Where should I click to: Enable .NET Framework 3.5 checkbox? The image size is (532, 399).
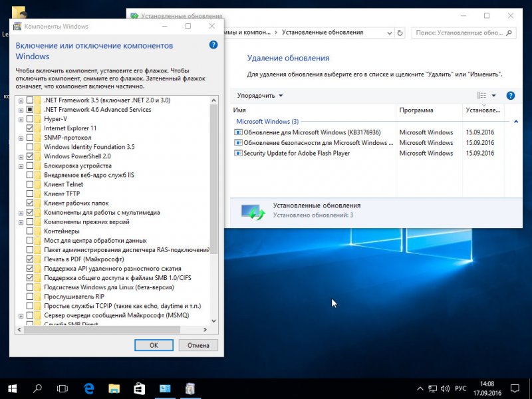pos(30,100)
